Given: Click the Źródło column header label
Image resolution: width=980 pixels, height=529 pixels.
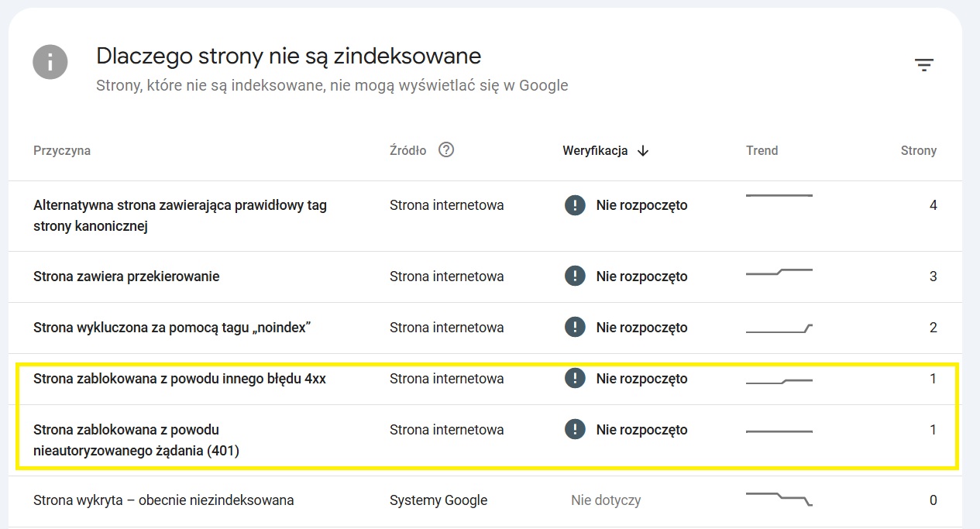Looking at the screenshot, I should pyautogui.click(x=407, y=150).
